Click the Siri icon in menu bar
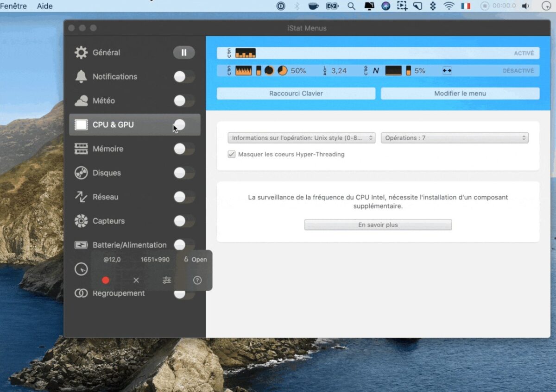556x392 pixels. [x=386, y=6]
